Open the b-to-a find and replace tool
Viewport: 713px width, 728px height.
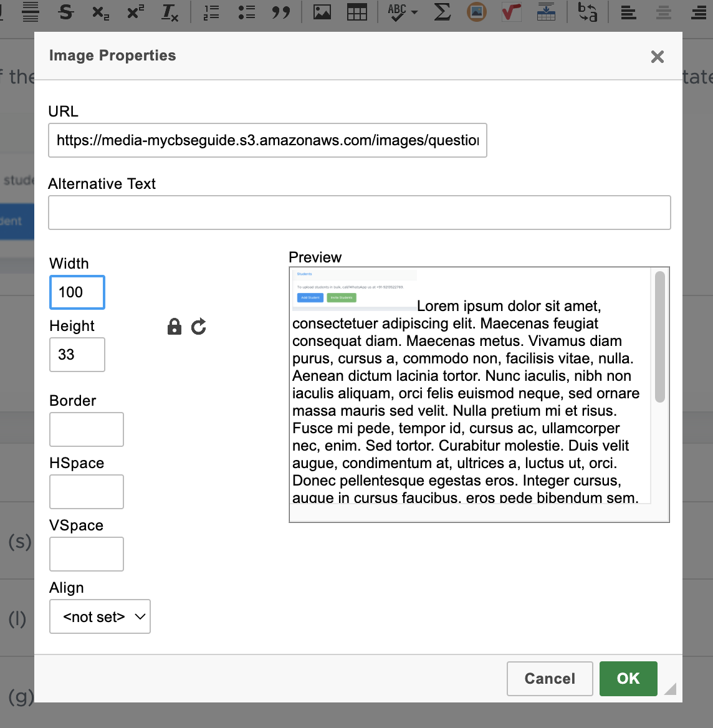pyautogui.click(x=587, y=12)
